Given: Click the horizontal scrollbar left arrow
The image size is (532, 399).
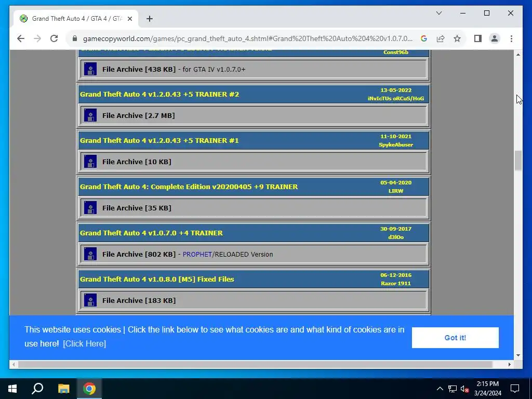Looking at the screenshot, I should [x=14, y=364].
